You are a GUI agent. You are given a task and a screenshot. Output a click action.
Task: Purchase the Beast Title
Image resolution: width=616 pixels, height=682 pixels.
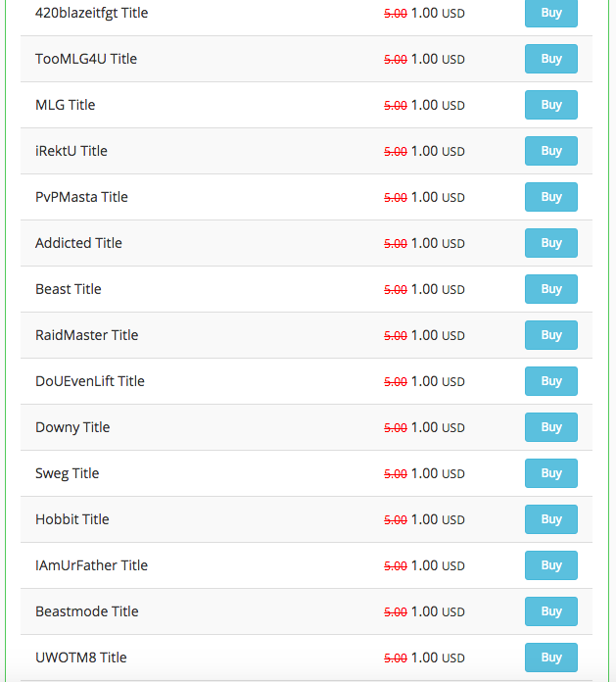pos(550,289)
